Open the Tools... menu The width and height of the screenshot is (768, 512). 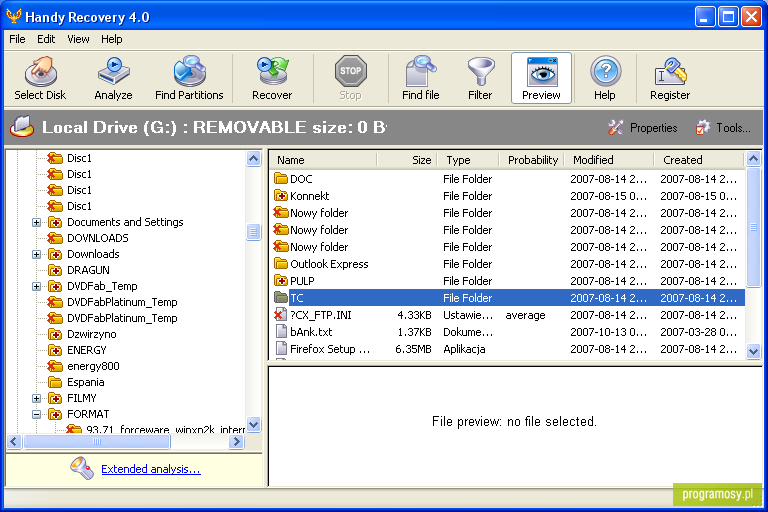(x=723, y=128)
